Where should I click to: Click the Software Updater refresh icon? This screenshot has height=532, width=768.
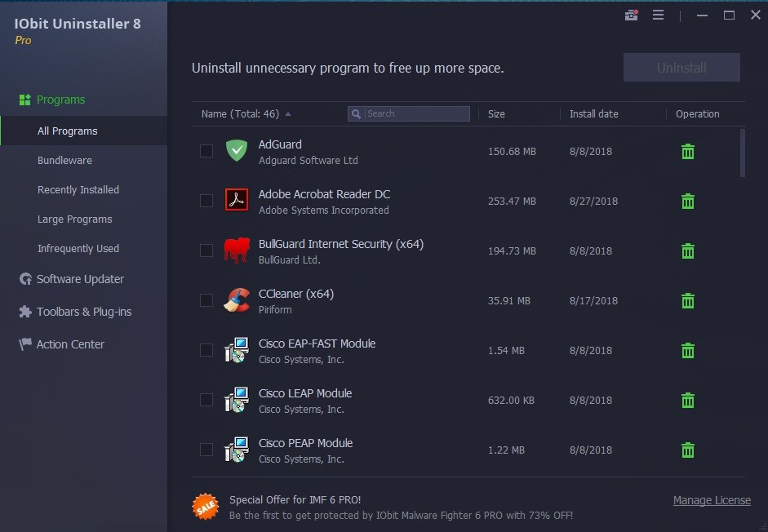click(25, 279)
